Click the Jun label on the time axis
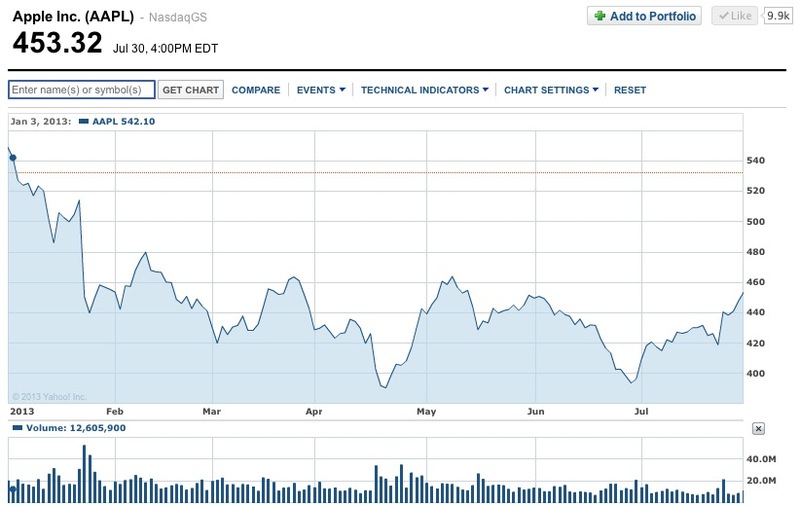Screen dimensions: 800x506 (536, 411)
